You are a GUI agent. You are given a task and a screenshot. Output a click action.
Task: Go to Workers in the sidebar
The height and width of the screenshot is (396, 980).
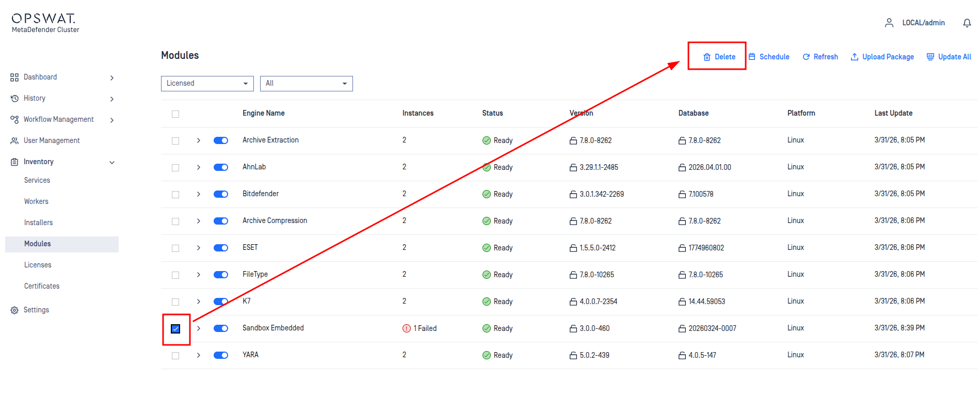tap(36, 201)
